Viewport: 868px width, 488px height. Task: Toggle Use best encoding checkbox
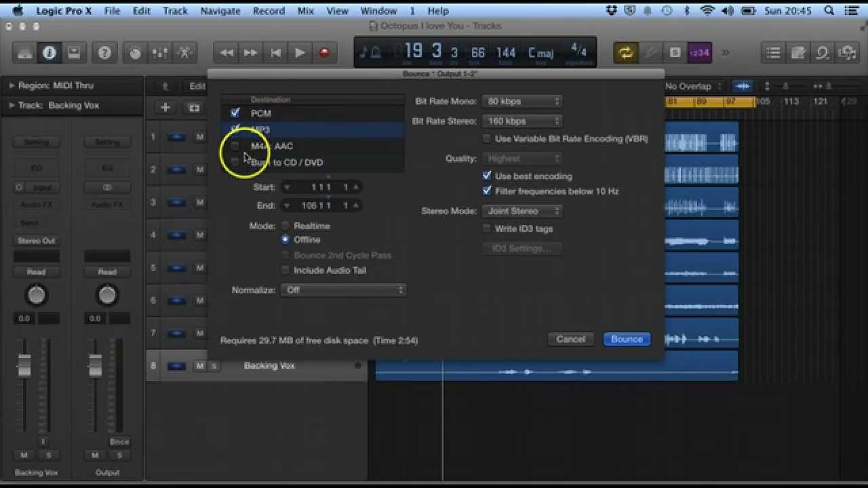pyautogui.click(x=486, y=176)
